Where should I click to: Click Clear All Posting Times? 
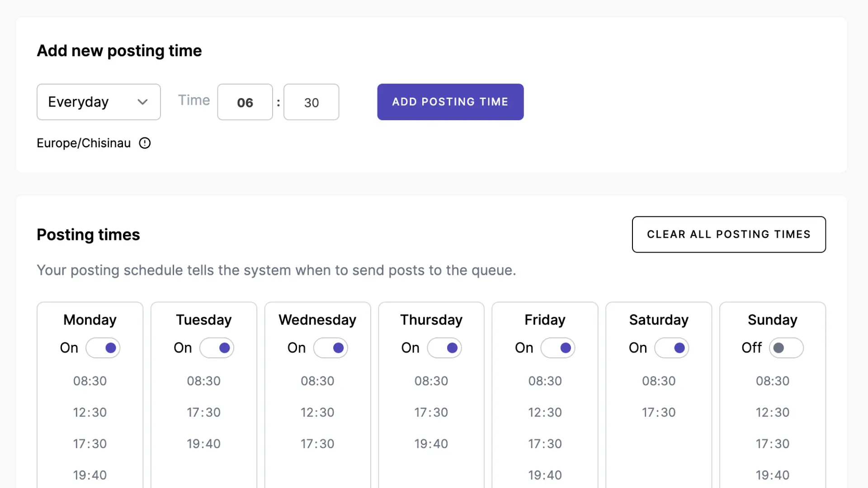729,235
